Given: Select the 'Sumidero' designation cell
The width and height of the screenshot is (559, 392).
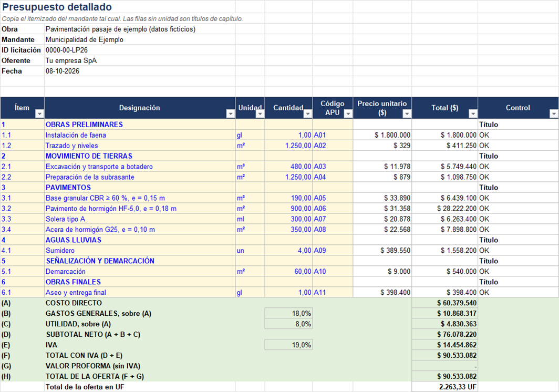Looking at the screenshot, I should (140, 251).
